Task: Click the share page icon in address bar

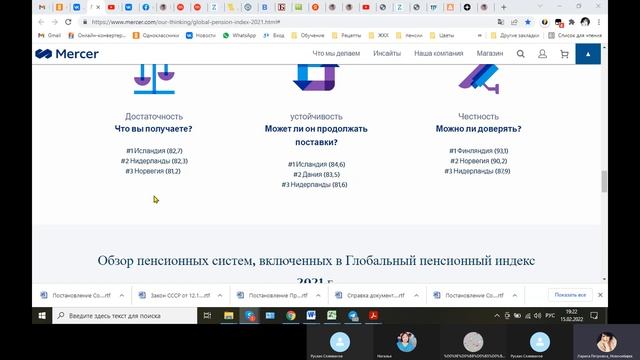Action: (514, 22)
